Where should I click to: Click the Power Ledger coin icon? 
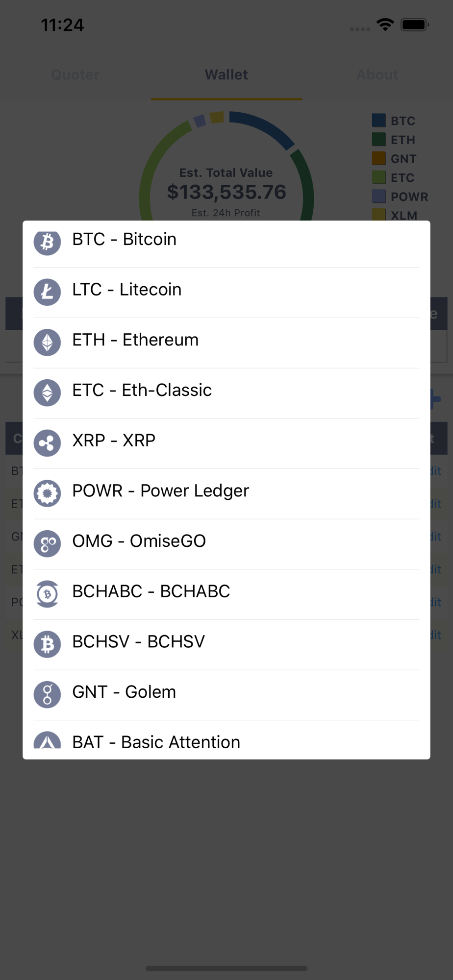click(x=47, y=493)
